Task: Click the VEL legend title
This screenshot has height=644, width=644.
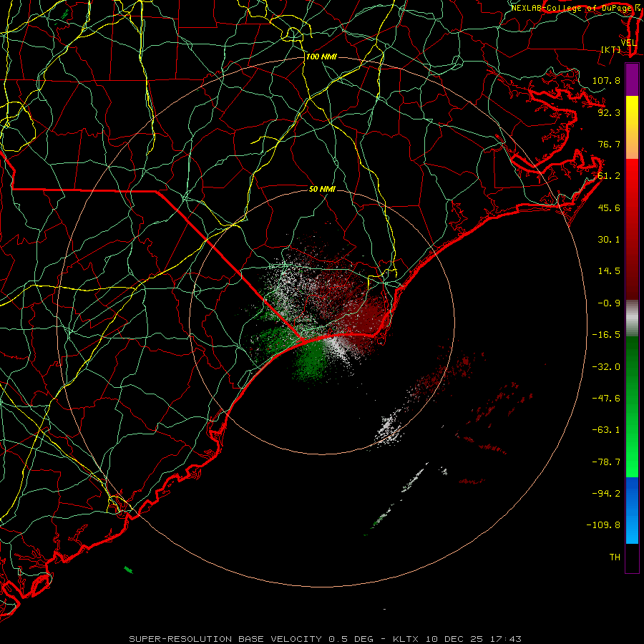Action: click(x=628, y=43)
